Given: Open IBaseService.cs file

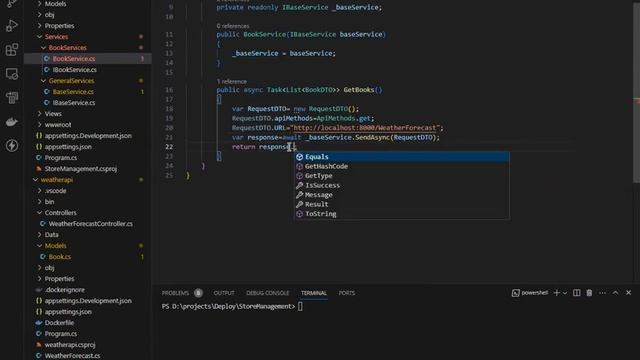Looking at the screenshot, I should pyautogui.click(x=88, y=102).
